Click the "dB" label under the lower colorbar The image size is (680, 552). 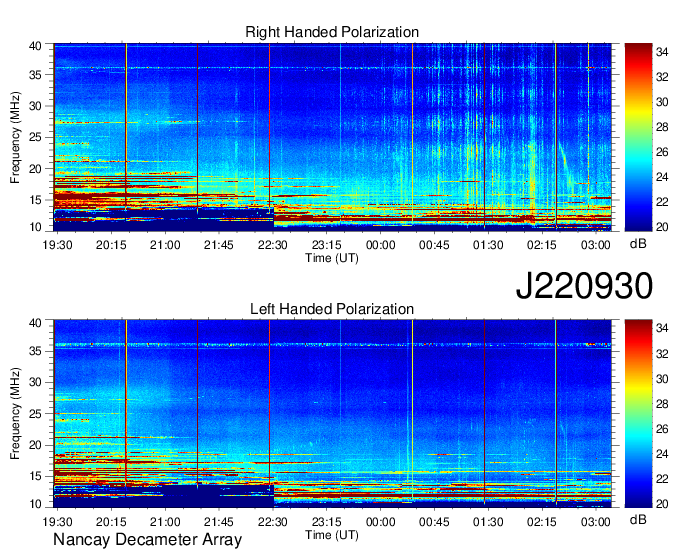pos(638,519)
